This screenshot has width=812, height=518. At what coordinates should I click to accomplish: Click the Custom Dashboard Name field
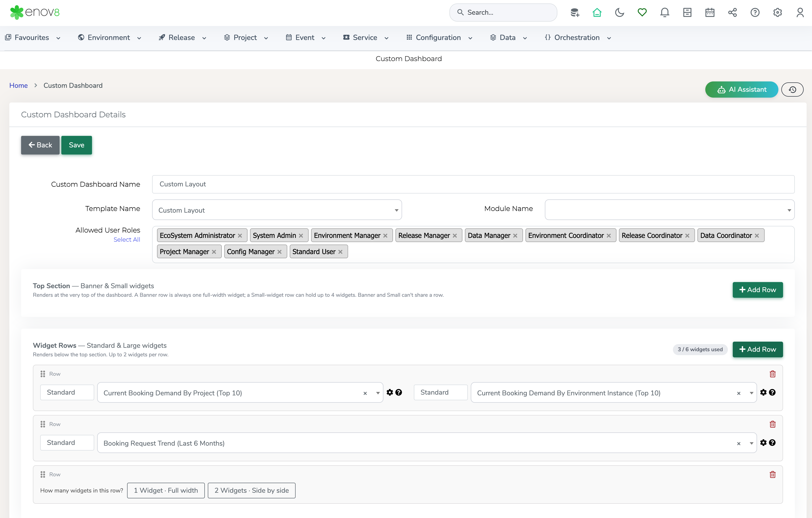(473, 184)
